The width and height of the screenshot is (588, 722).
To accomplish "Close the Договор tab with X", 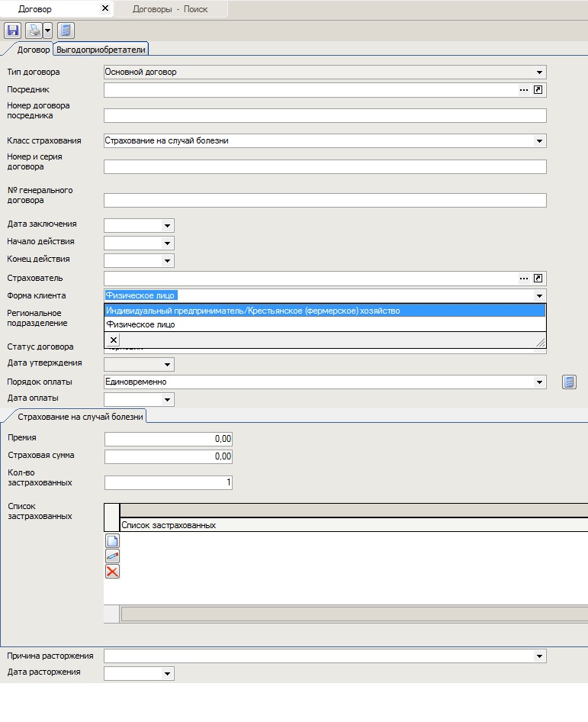I will click(105, 9).
